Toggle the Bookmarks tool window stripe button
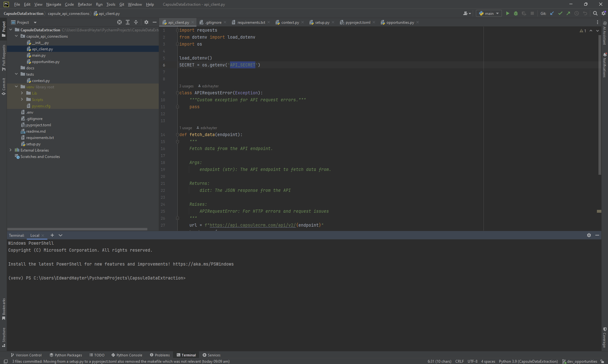 pos(4,309)
